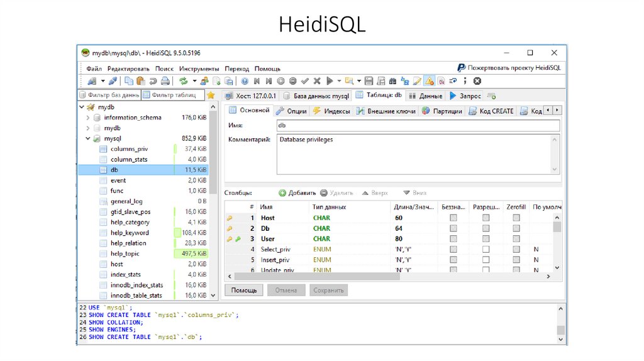Screen dimensions: 644x361
Task: Toggle Zerofill checkbox for Insert_priv
Action: (516, 260)
